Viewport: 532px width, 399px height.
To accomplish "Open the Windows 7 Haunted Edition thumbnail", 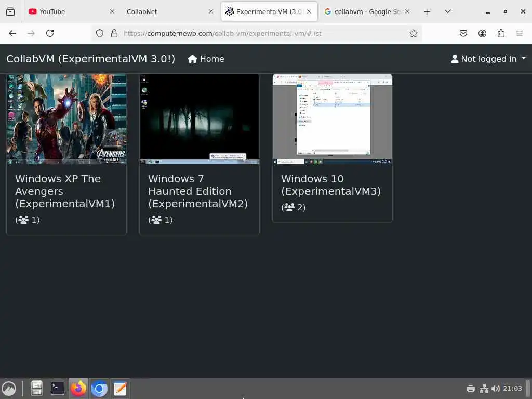I will click(199, 119).
